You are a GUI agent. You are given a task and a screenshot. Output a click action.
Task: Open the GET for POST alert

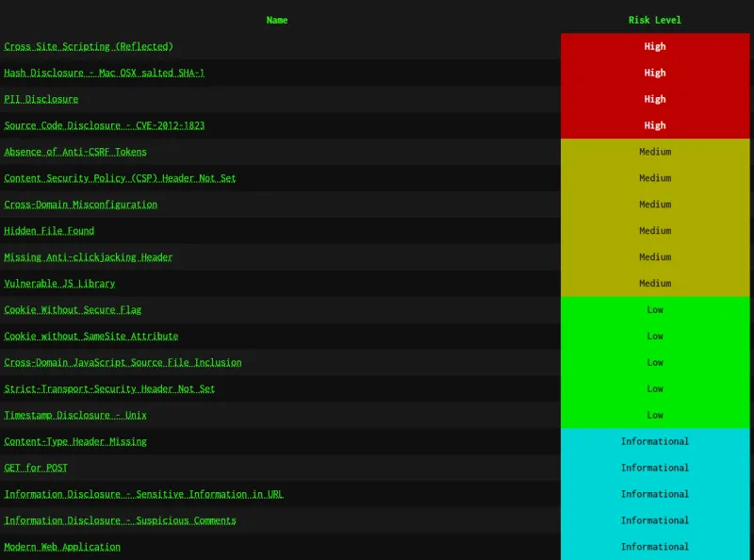(x=36, y=469)
